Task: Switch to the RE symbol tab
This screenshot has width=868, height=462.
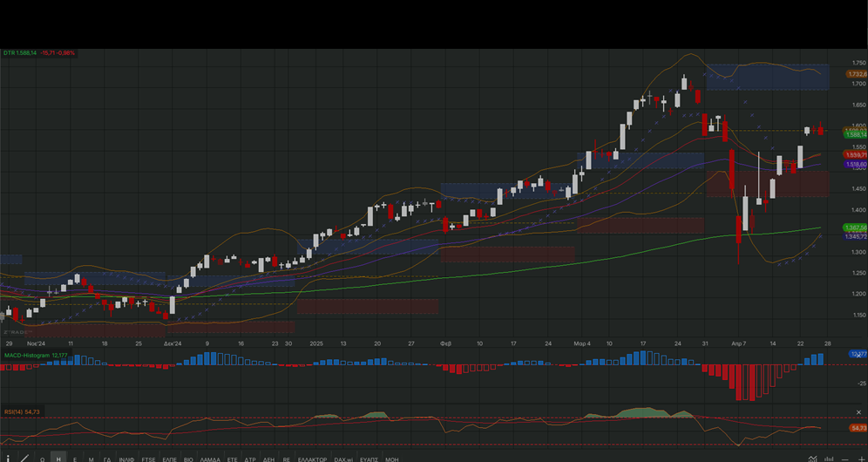Action: 286,459
